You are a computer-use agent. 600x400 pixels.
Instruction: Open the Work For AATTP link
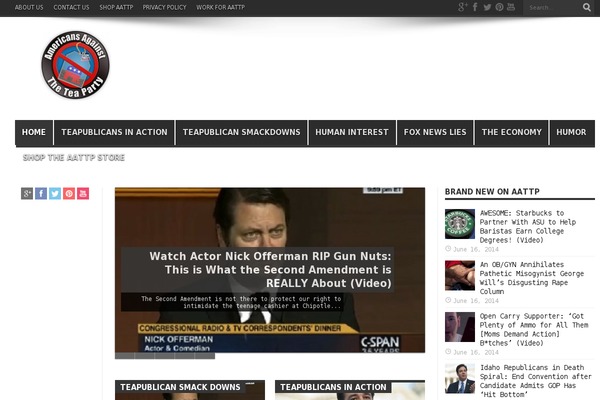220,7
